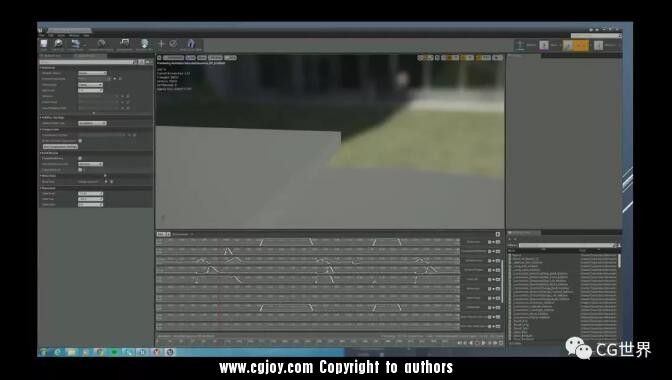Click the circled checkmark Apply icon in the toolbar
The height and width of the screenshot is (380, 672).
pos(173,44)
